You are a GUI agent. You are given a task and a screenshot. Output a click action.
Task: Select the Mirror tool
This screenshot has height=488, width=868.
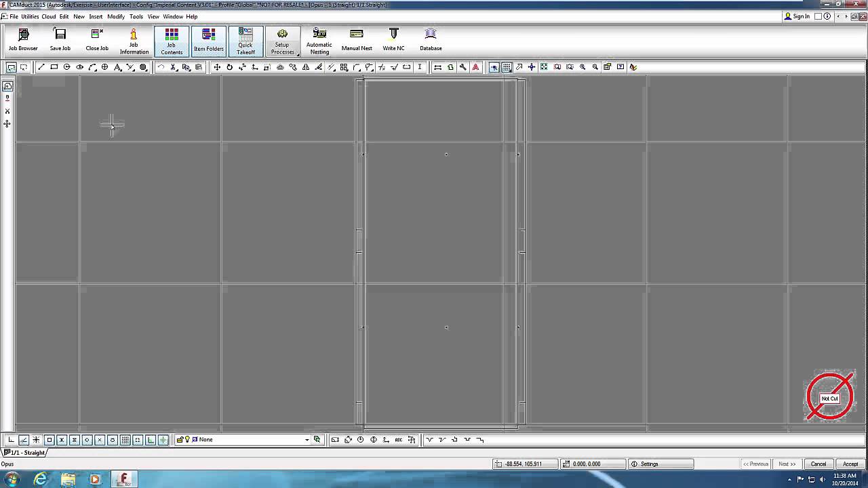[x=306, y=67]
